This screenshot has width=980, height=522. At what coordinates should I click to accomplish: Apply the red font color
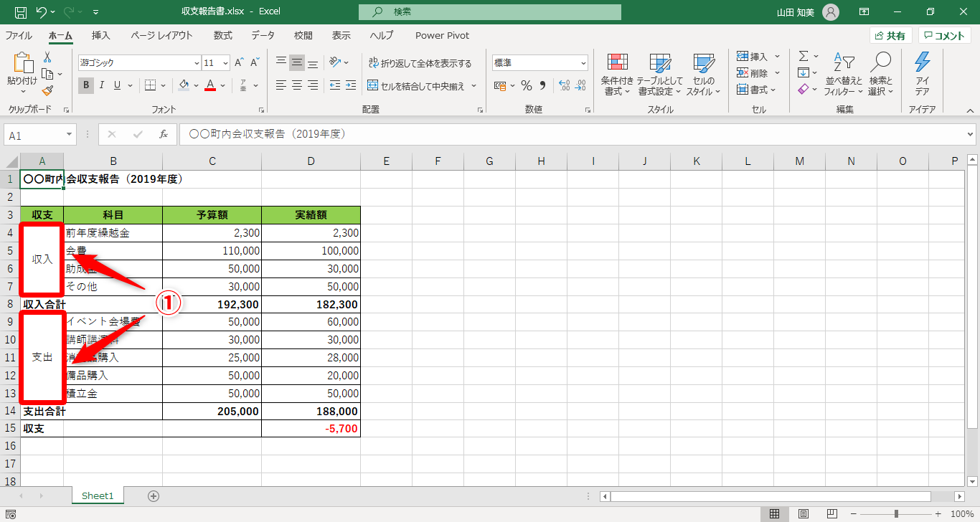[210, 85]
